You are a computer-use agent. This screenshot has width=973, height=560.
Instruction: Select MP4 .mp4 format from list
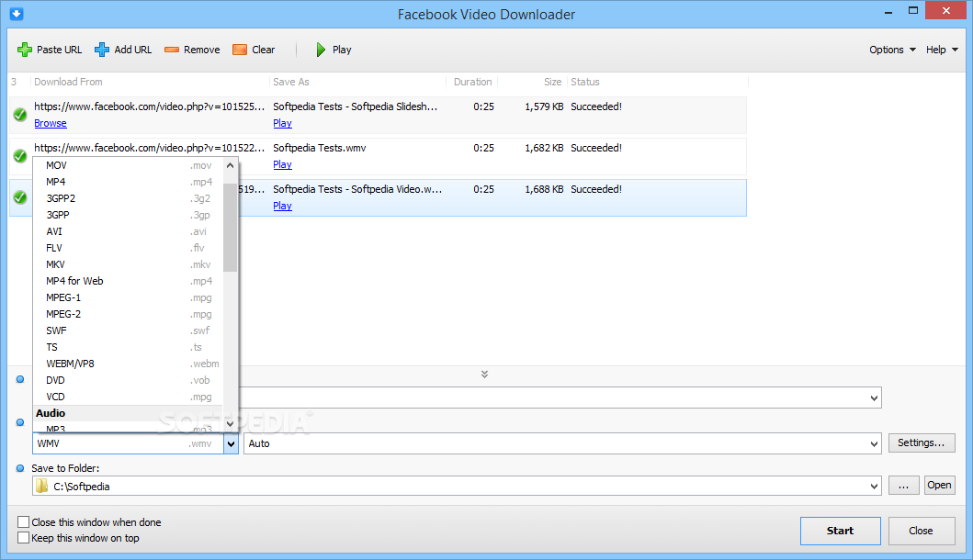pyautogui.click(x=129, y=182)
